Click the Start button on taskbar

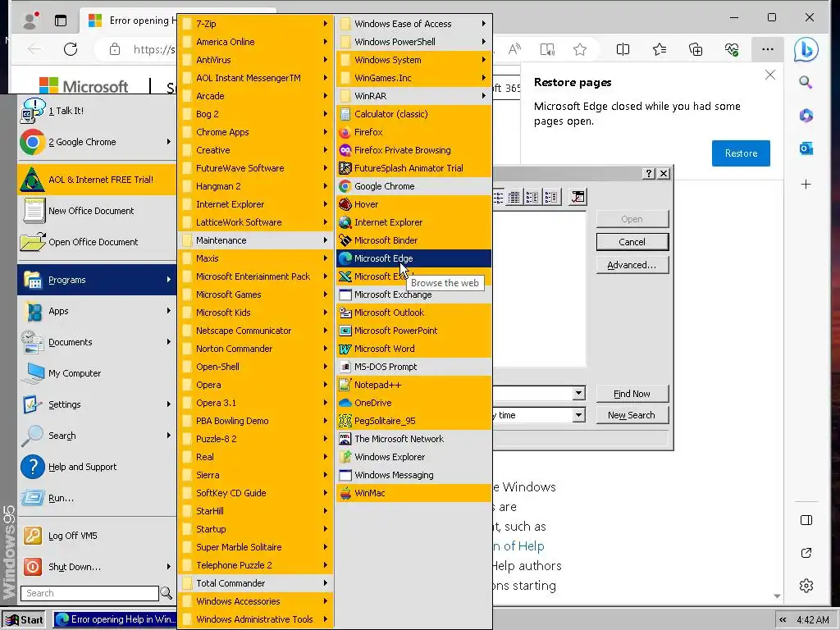(x=24, y=620)
